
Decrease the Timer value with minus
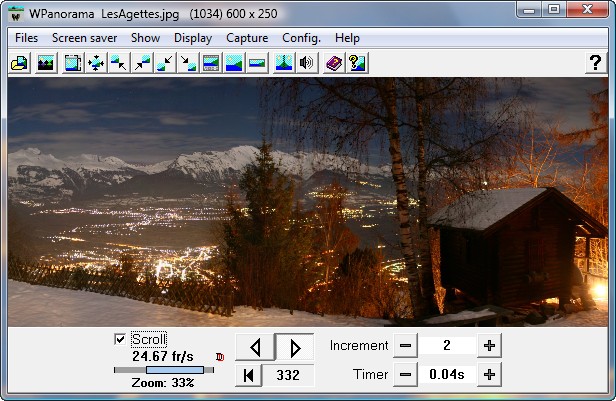click(x=404, y=375)
